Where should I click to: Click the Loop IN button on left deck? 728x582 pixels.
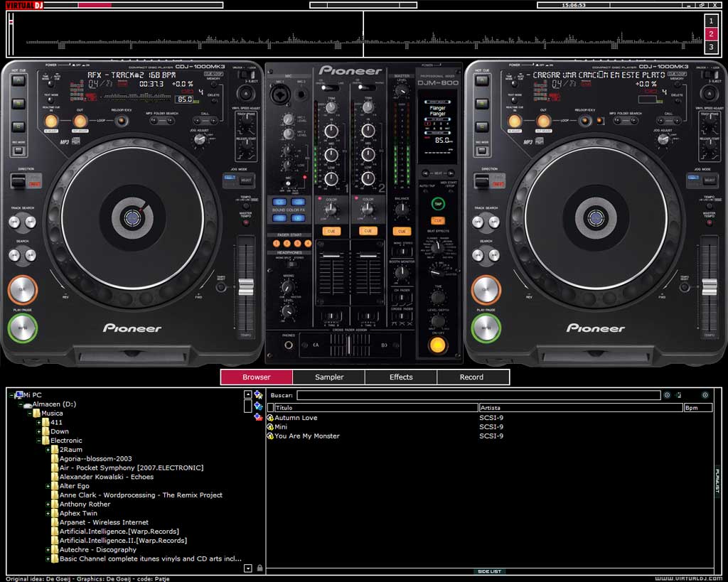(51, 121)
